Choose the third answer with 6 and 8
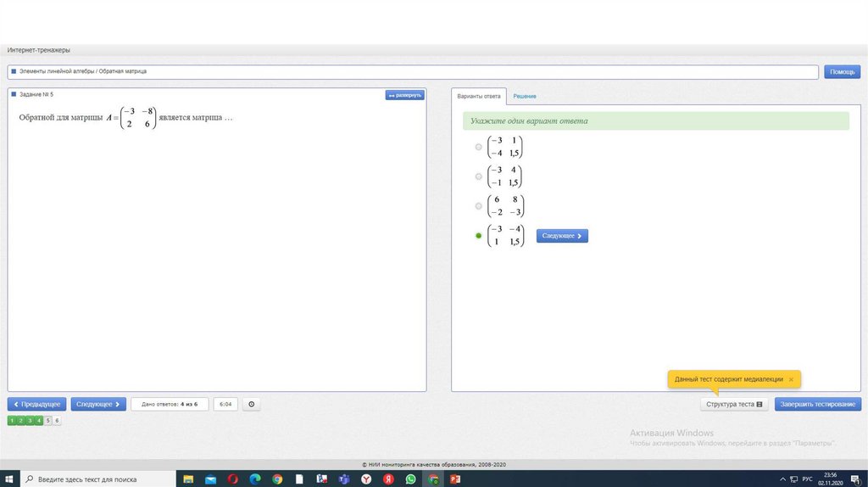The height and width of the screenshot is (487, 868). 479,206
